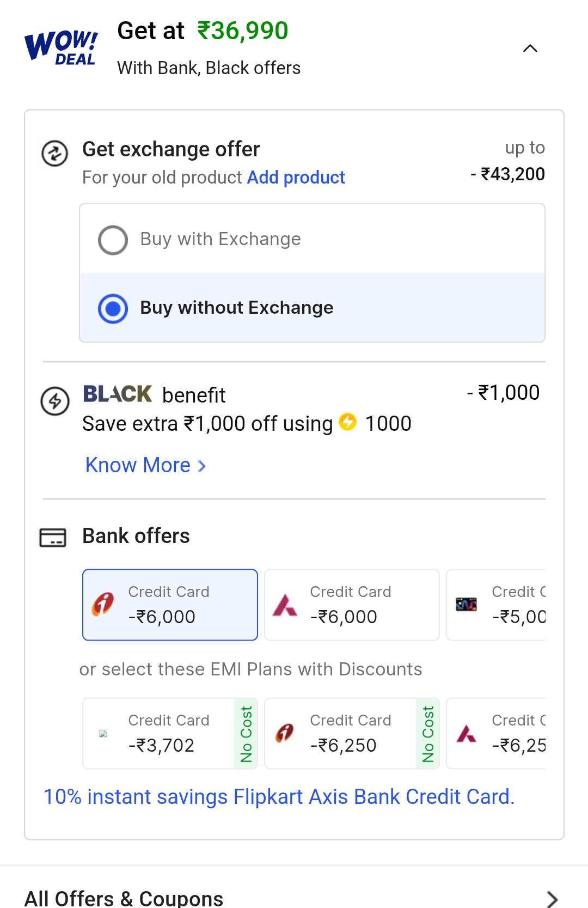This screenshot has width=588, height=908.
Task: Select the Buy without Exchange radio button
Action: [113, 308]
